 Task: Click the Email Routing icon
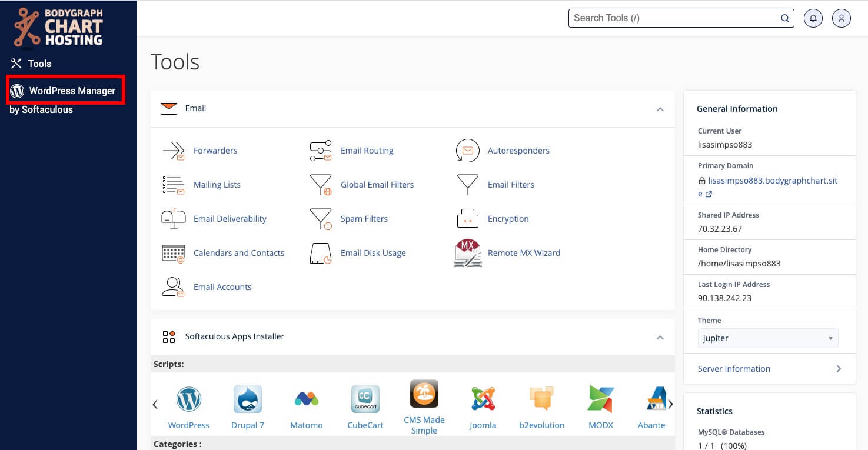click(321, 151)
